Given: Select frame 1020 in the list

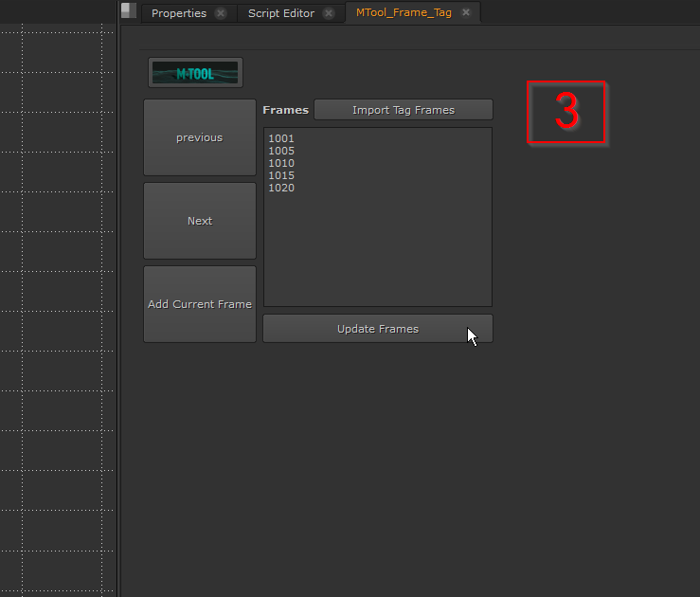Looking at the screenshot, I should click(281, 189).
